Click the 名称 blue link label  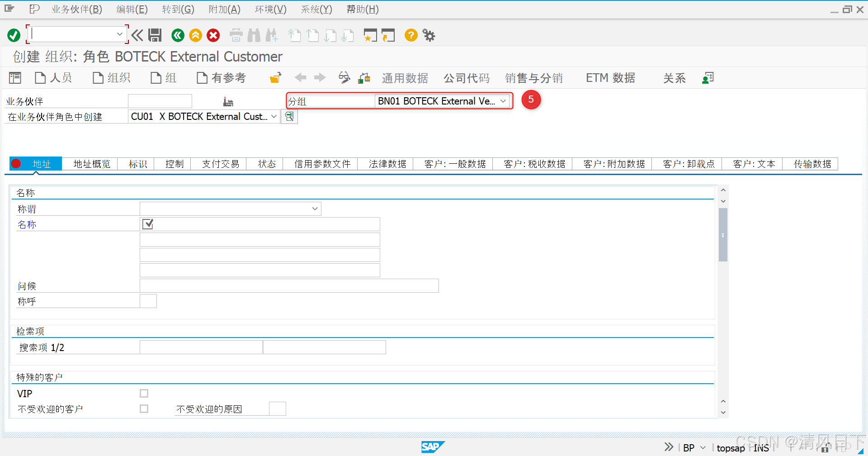click(x=27, y=224)
